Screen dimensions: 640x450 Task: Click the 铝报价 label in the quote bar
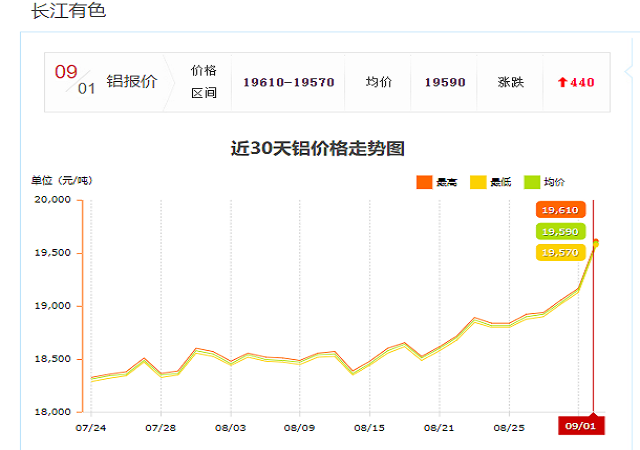click(x=132, y=82)
